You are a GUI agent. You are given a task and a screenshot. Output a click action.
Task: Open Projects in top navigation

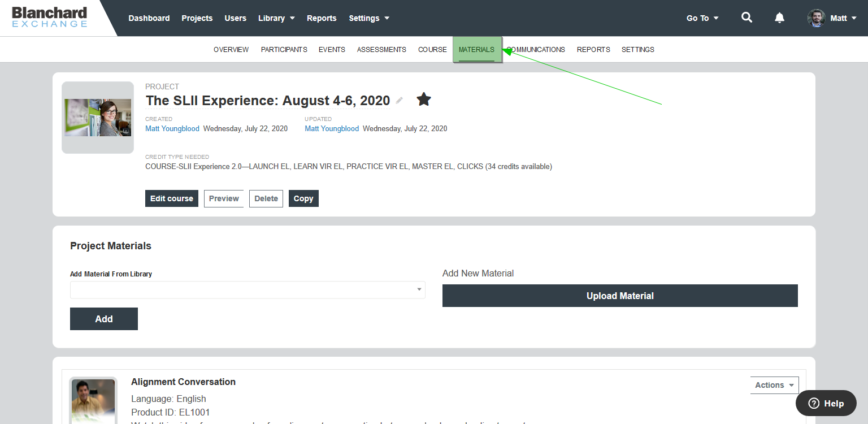[x=197, y=18]
